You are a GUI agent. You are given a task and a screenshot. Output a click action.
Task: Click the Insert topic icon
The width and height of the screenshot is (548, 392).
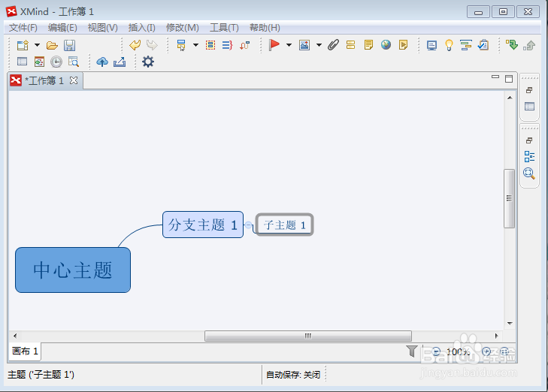click(x=181, y=45)
